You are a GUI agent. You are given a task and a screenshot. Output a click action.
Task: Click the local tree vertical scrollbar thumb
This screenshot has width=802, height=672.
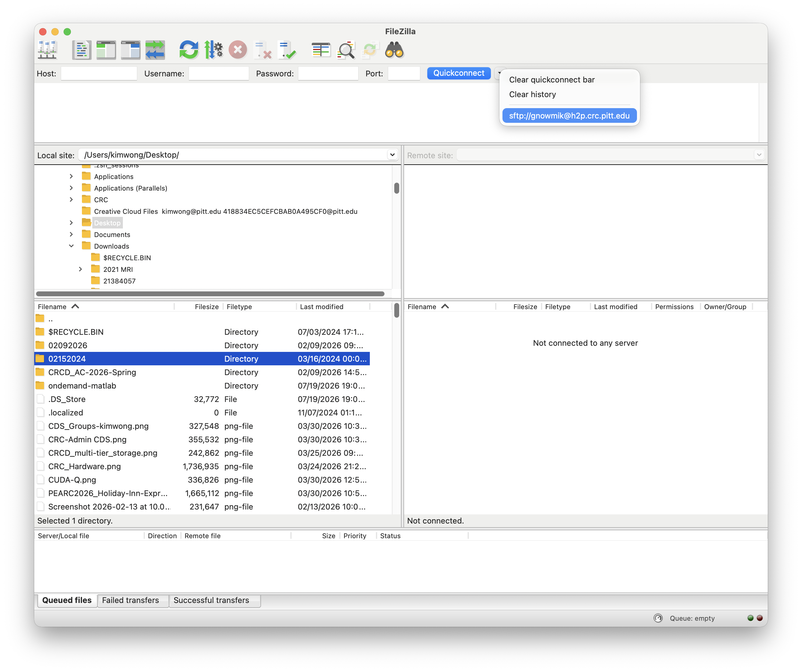[396, 188]
